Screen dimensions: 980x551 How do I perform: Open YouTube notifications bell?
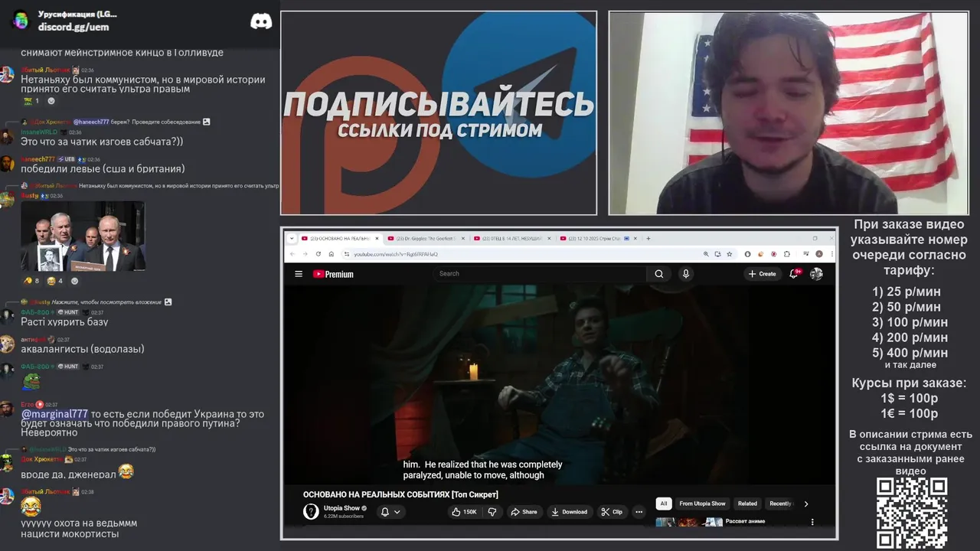coord(794,274)
